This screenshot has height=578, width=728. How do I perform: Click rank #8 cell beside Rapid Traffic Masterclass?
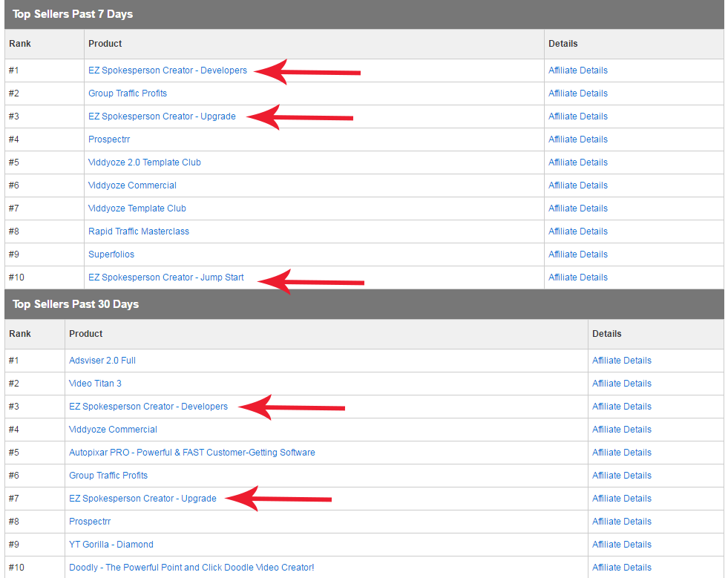pyautogui.click(x=45, y=231)
